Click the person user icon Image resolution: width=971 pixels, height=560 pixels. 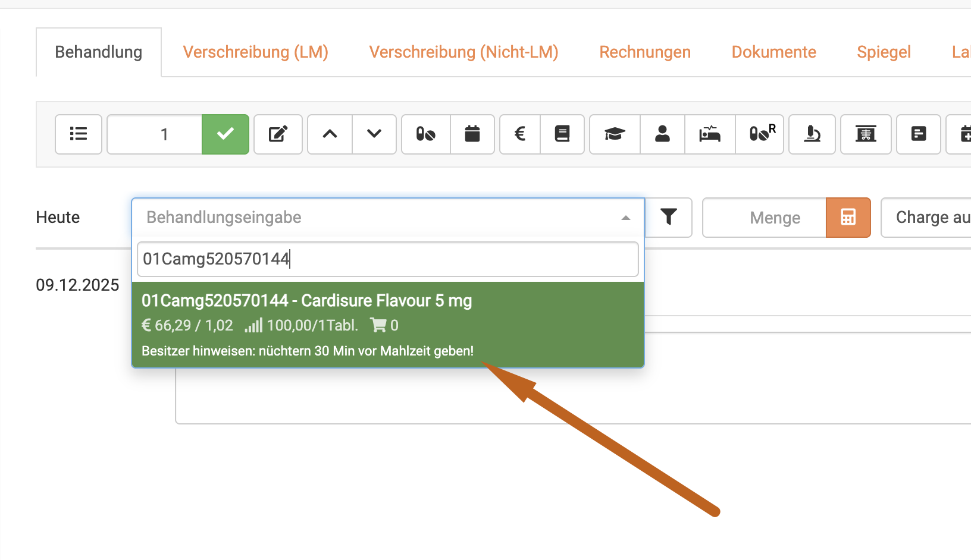tap(662, 134)
